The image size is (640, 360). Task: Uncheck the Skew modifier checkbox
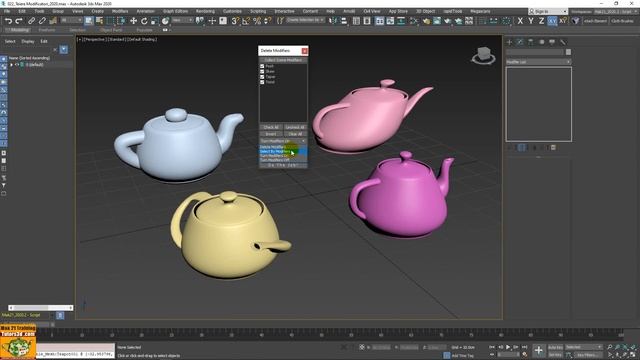click(x=262, y=71)
